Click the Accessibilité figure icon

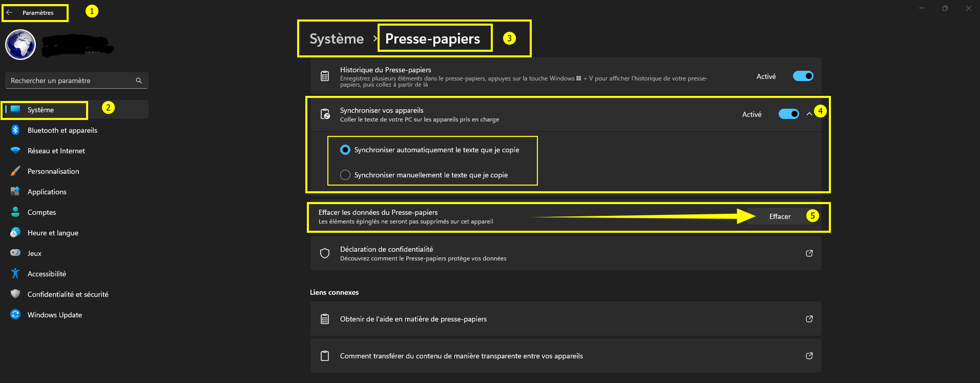(15, 274)
